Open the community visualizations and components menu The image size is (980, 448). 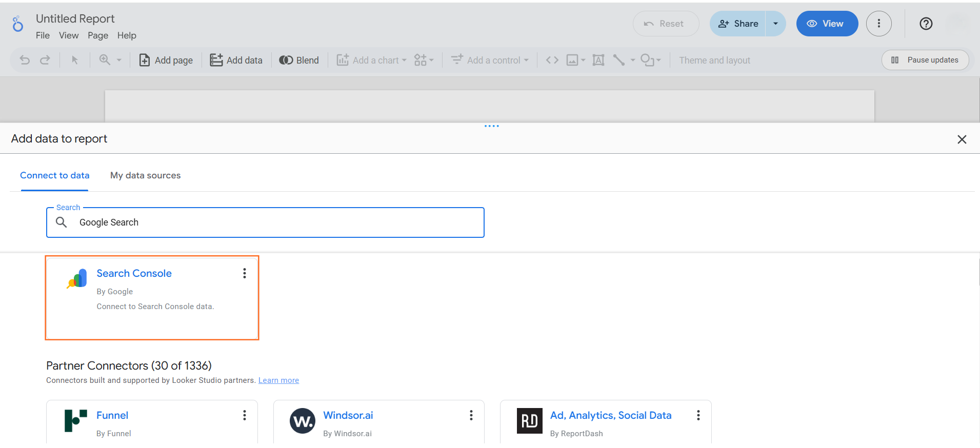[424, 60]
